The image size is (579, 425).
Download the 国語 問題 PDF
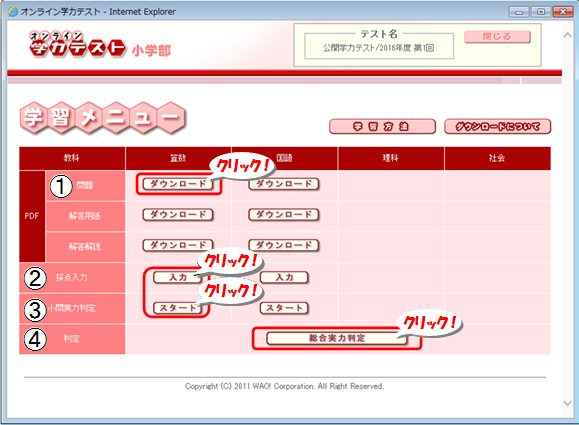tap(284, 184)
